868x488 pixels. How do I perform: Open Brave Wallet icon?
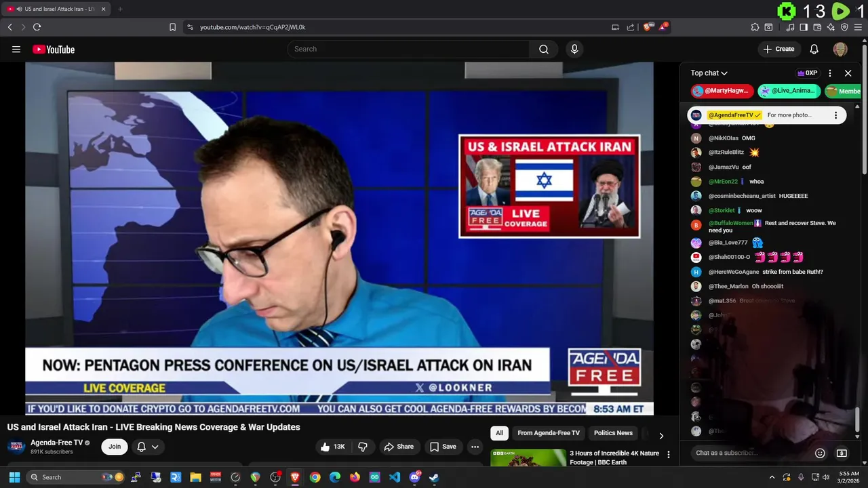pyautogui.click(x=817, y=27)
